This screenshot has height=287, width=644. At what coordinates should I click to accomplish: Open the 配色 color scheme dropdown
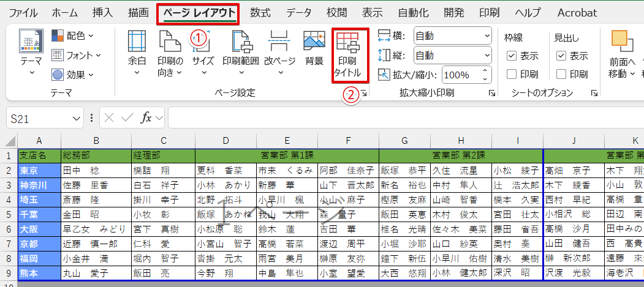tap(73, 36)
